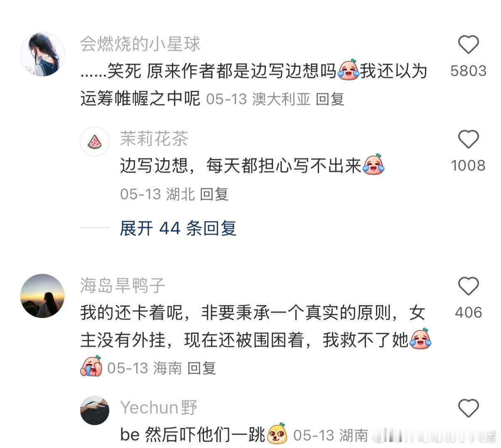Open username 会燃烧的小星球
501x448 pixels.
140,44
